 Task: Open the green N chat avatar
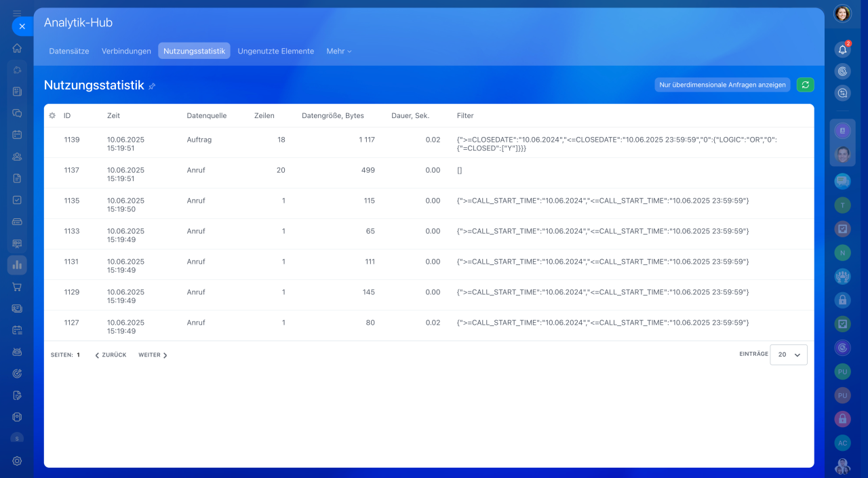(x=842, y=253)
